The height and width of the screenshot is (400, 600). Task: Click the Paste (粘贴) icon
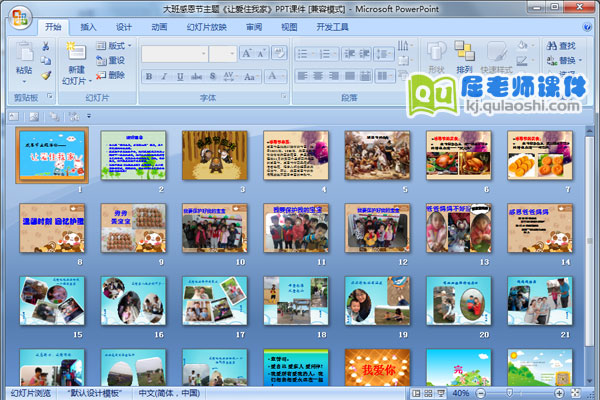(x=23, y=50)
